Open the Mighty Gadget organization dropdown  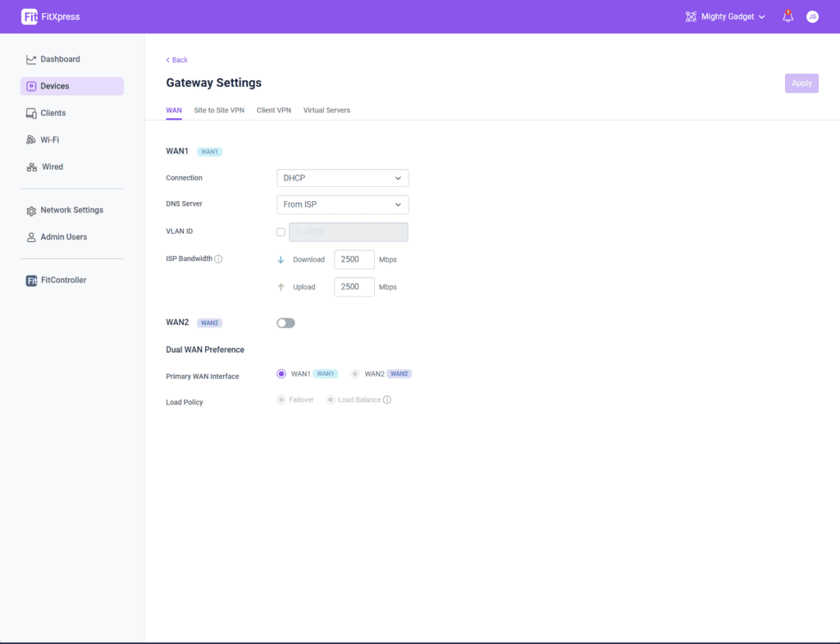[726, 16]
